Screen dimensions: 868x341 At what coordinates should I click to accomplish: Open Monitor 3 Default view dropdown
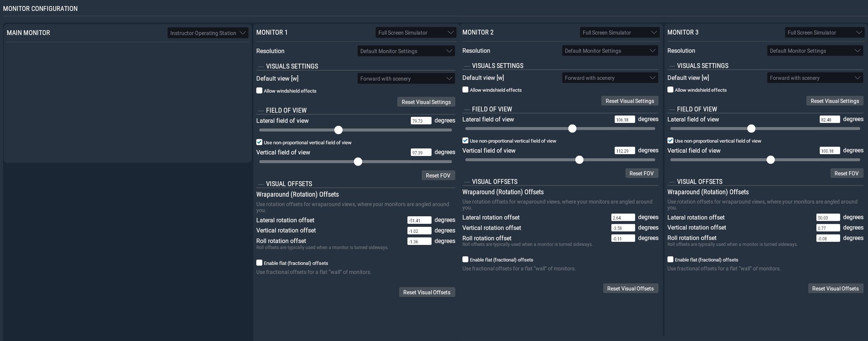pyautogui.click(x=814, y=78)
